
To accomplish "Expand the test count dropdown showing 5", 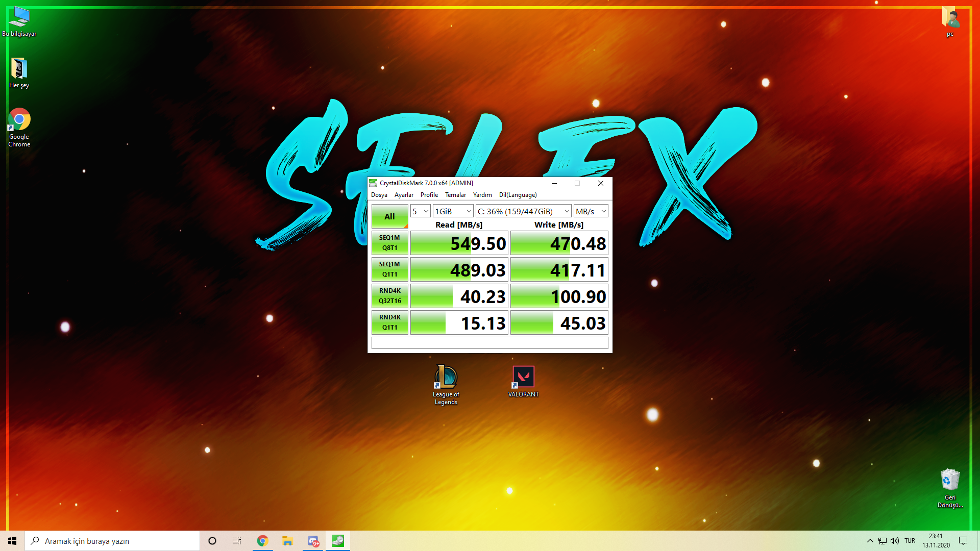I will [x=420, y=211].
